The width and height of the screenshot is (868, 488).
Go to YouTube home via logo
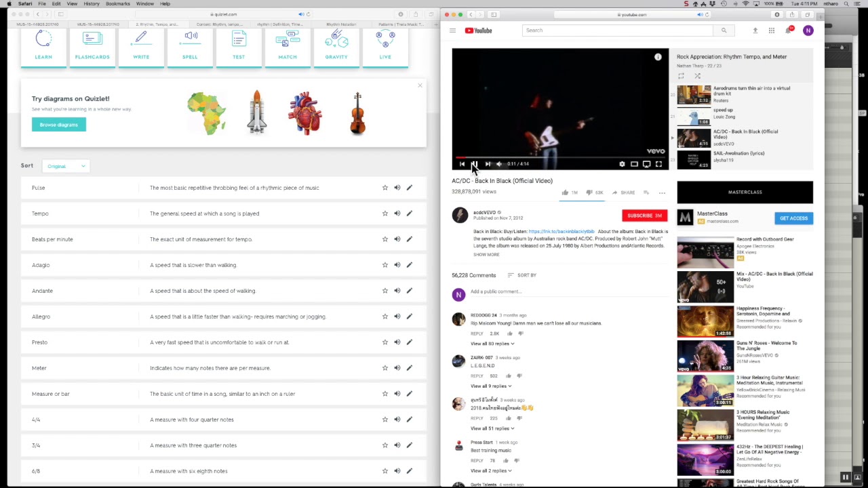click(x=478, y=30)
